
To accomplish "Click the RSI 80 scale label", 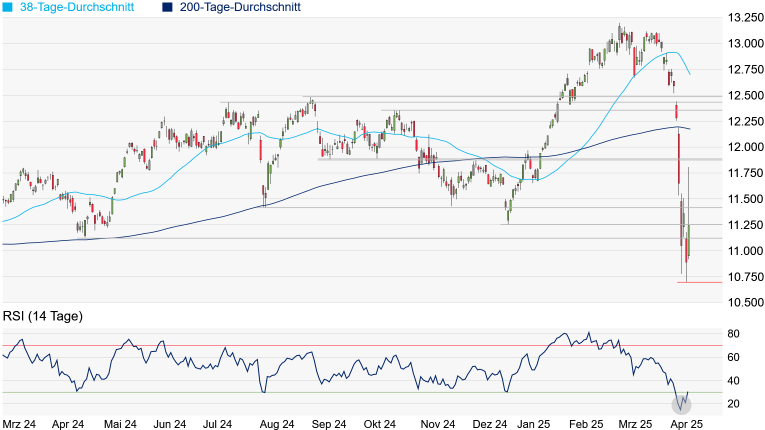I will [733, 334].
